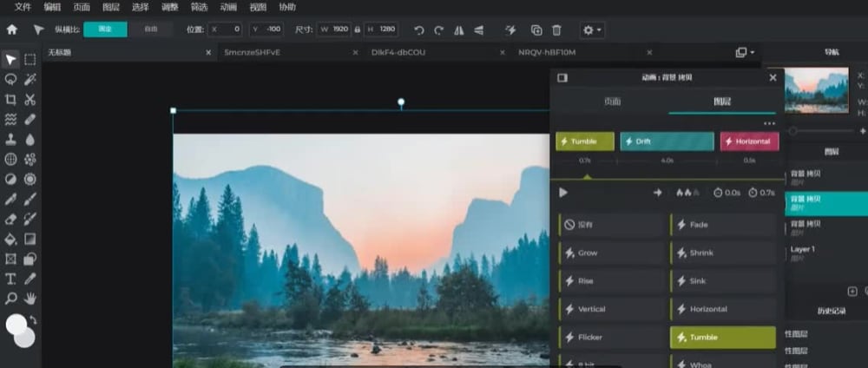Select the Gradient tool
Image resolution: width=868 pixels, height=368 pixels.
(x=30, y=239)
